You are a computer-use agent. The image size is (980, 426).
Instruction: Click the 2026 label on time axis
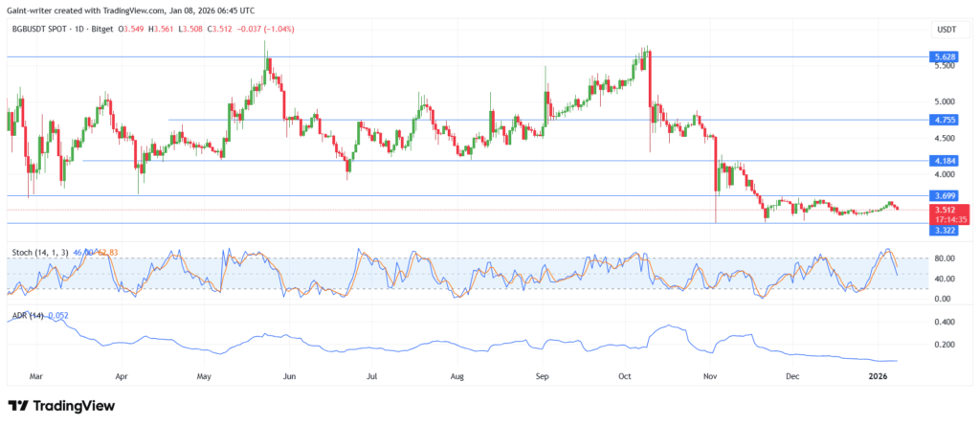[x=879, y=377]
